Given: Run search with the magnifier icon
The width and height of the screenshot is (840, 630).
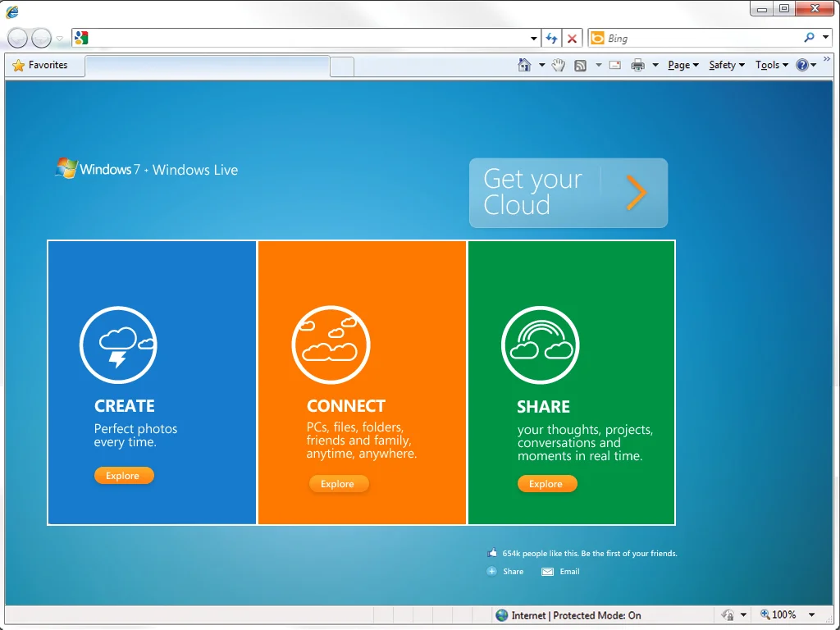Looking at the screenshot, I should (810, 38).
